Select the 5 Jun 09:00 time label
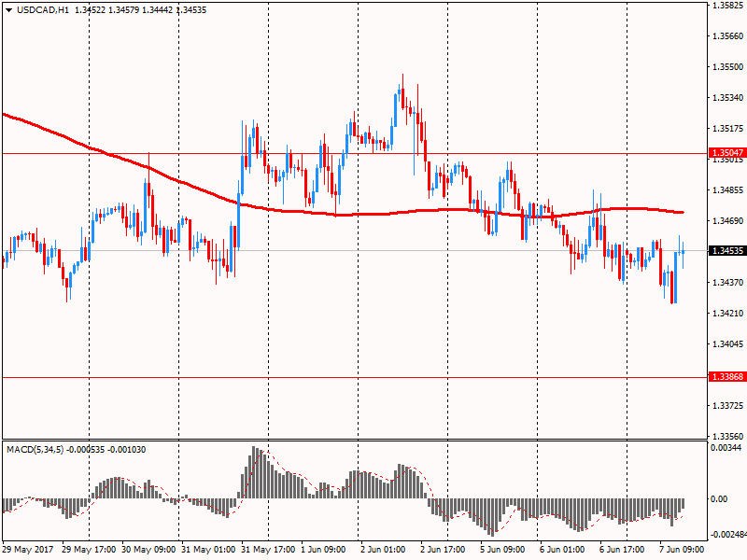 point(502,550)
